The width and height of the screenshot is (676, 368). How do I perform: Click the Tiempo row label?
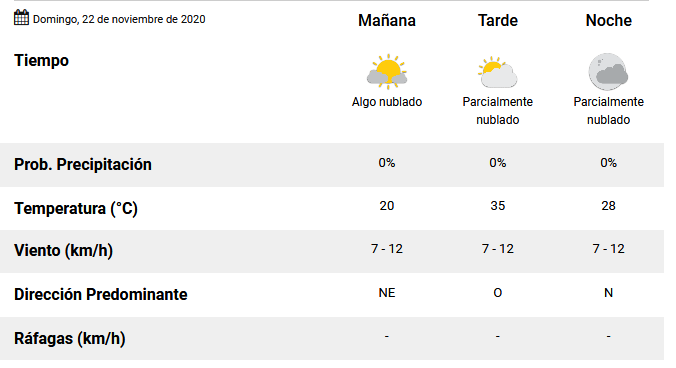pyautogui.click(x=41, y=60)
